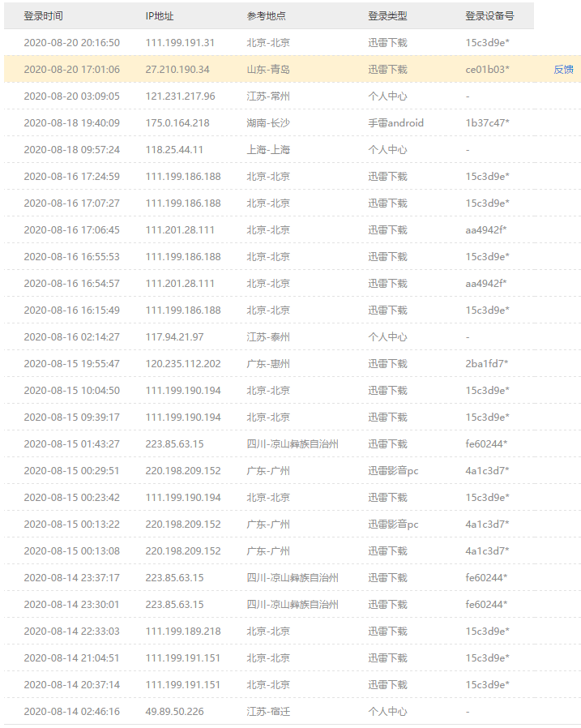Click the 登录类型 column header
Image resolution: width=581 pixels, height=728 pixels.
(387, 16)
